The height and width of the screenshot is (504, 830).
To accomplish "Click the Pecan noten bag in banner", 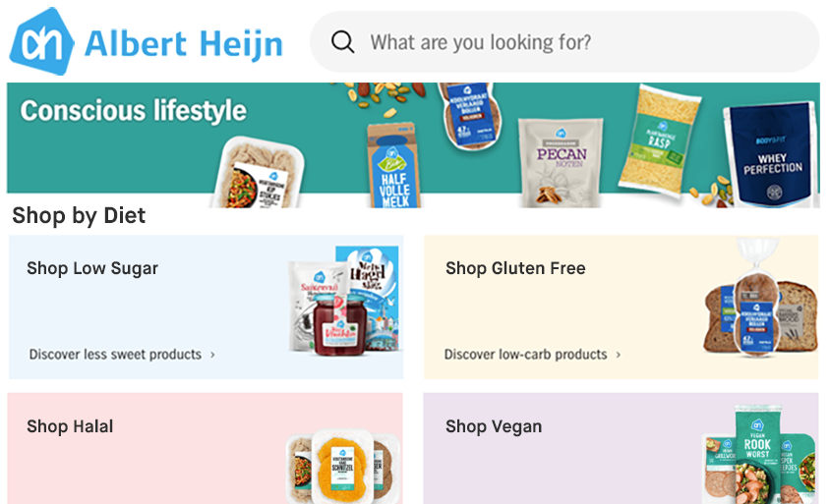I will 561,162.
